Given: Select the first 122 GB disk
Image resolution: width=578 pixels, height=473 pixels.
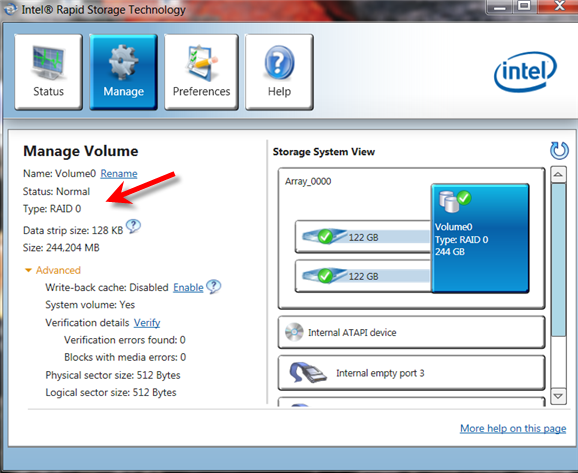Looking at the screenshot, I should tap(363, 237).
